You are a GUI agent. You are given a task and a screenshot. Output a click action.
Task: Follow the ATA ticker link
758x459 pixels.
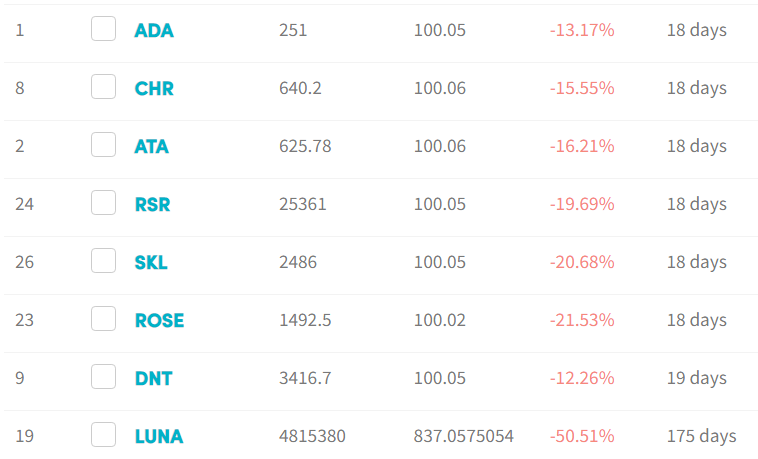(151, 147)
